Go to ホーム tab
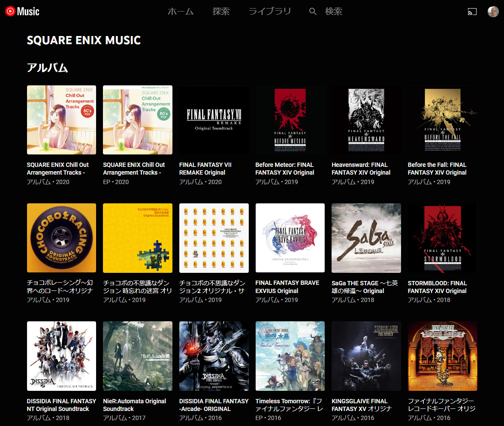The height and width of the screenshot is (426, 504). tap(181, 11)
